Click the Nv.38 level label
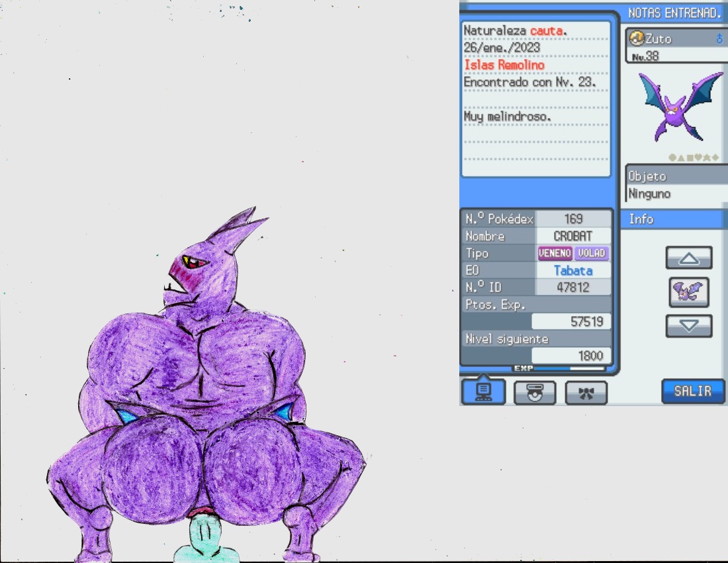The height and width of the screenshot is (563, 728). (645, 56)
